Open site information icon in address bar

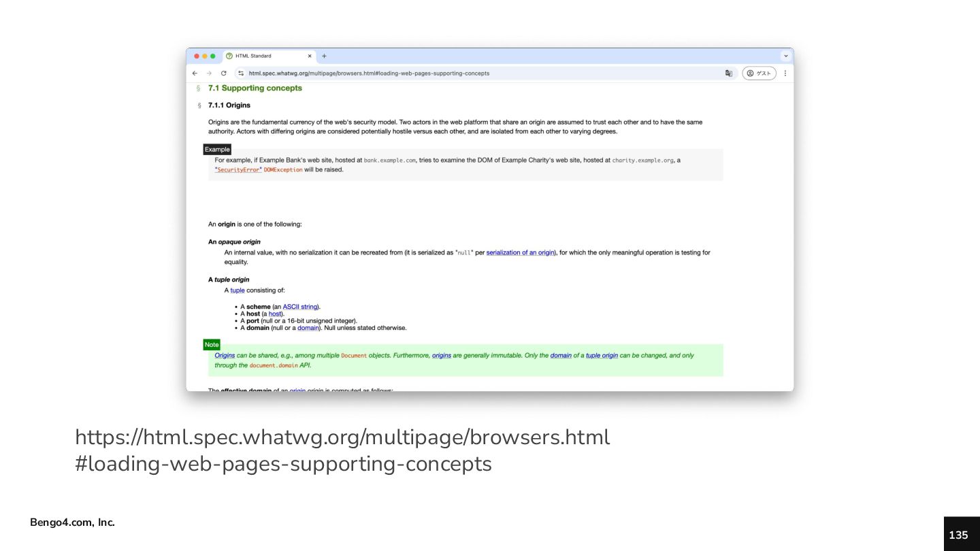pyautogui.click(x=240, y=73)
